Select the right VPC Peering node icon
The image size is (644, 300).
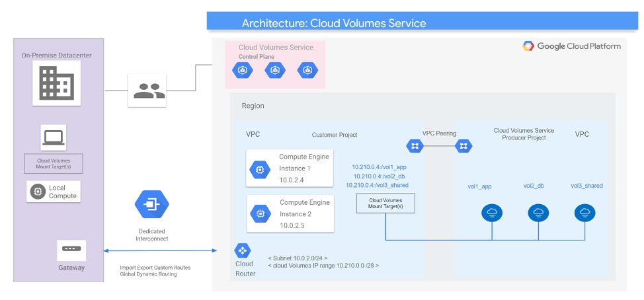[x=463, y=145]
